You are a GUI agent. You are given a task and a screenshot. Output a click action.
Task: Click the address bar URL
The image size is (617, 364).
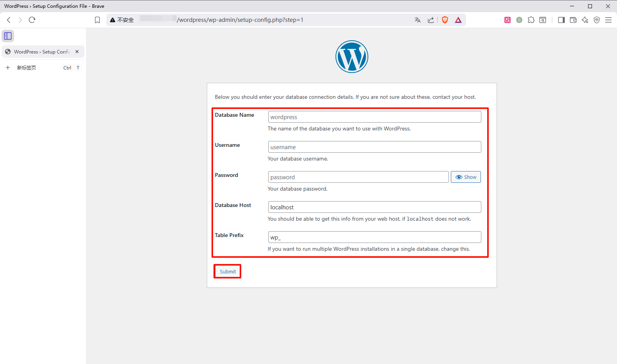[240, 20]
